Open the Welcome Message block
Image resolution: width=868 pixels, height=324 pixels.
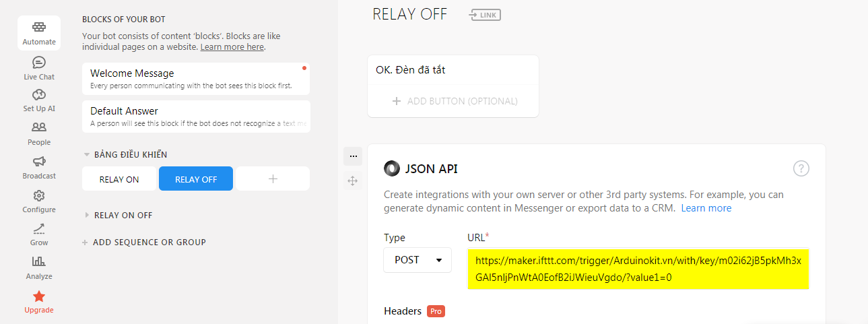pyautogui.click(x=195, y=79)
